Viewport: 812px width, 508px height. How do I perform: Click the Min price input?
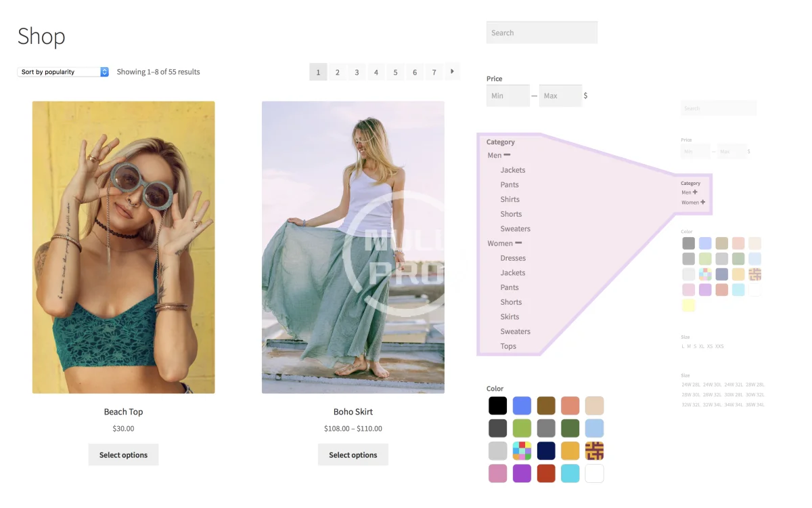[x=507, y=96]
